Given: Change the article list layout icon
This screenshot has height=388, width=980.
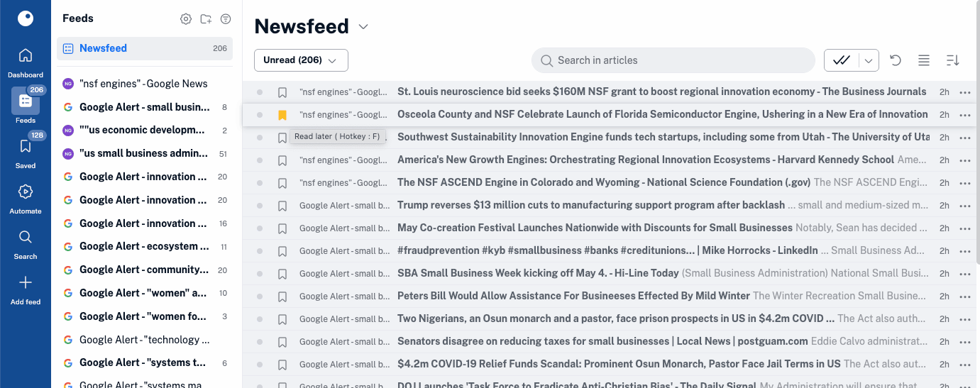Looking at the screenshot, I should (x=924, y=60).
